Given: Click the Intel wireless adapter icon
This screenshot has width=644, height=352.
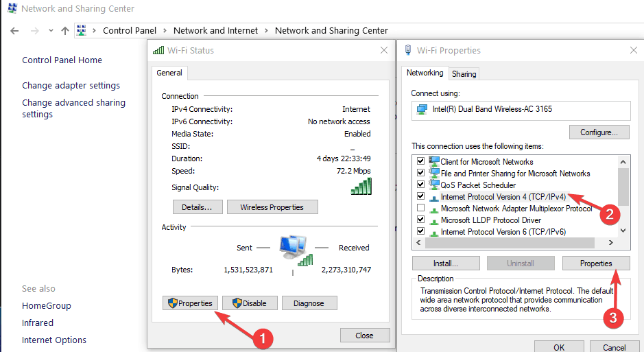Looking at the screenshot, I should tap(422, 109).
